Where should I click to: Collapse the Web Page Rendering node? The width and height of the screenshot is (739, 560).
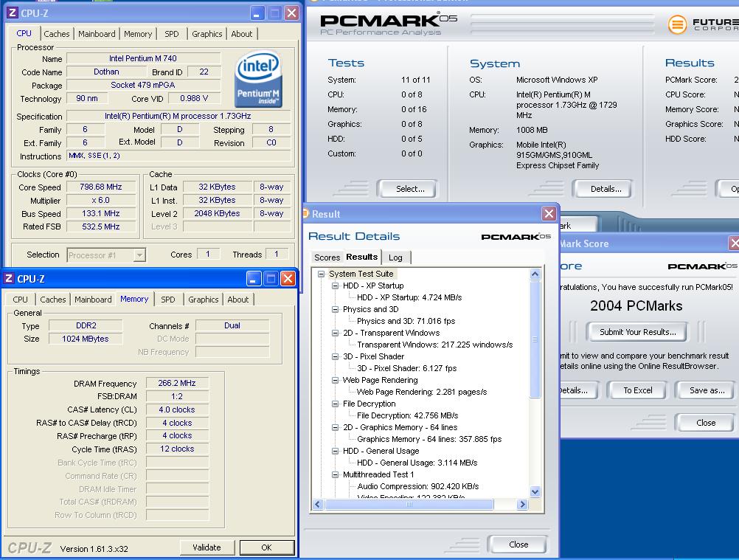[335, 379]
